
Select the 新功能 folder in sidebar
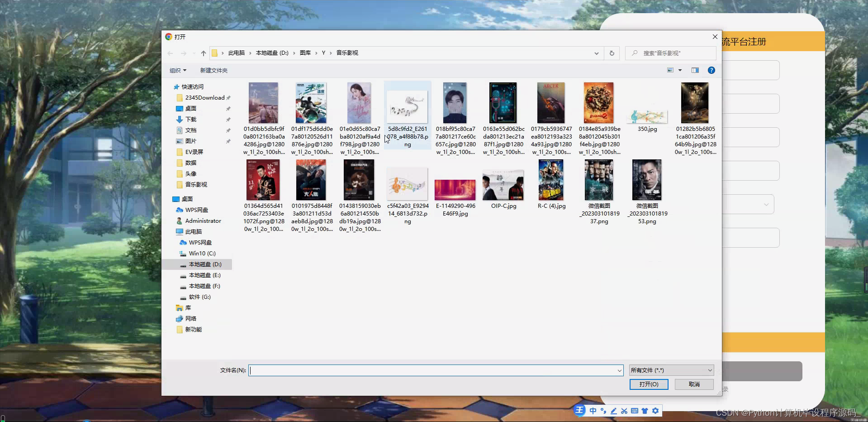pyautogui.click(x=194, y=329)
